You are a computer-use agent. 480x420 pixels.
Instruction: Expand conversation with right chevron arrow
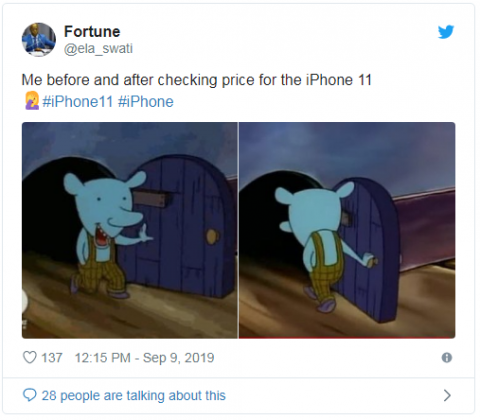pyautogui.click(x=447, y=395)
